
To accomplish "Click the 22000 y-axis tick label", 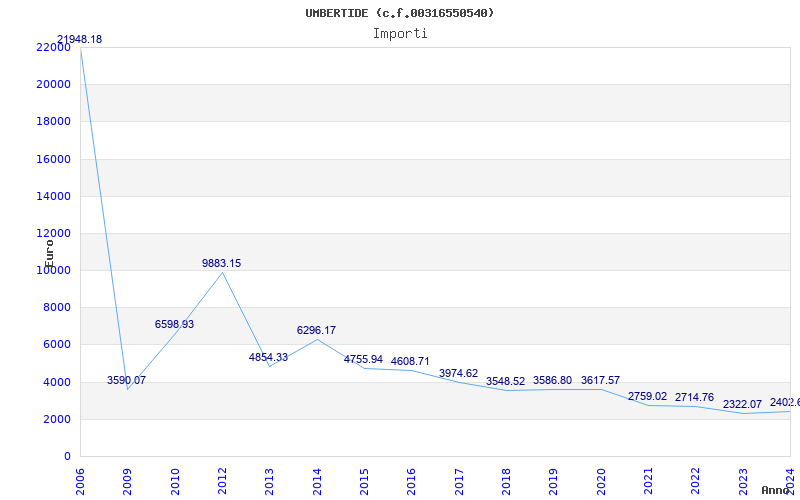I will (x=53, y=47).
